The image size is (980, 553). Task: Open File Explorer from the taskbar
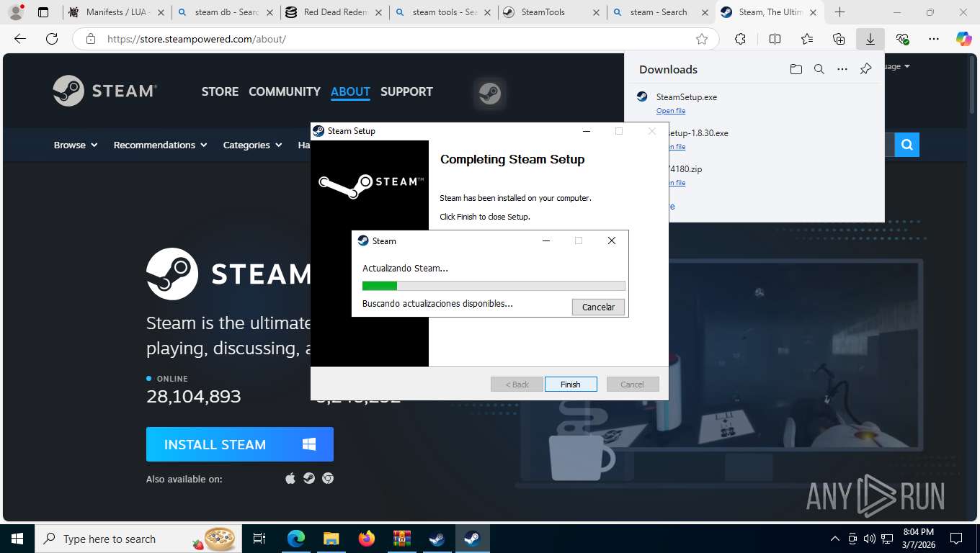pyautogui.click(x=331, y=539)
